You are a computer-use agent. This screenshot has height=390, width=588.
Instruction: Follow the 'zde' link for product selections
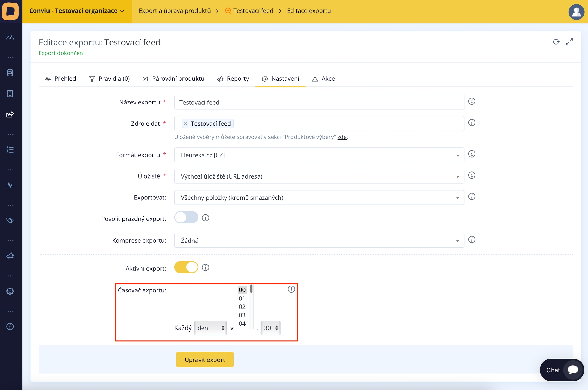342,137
